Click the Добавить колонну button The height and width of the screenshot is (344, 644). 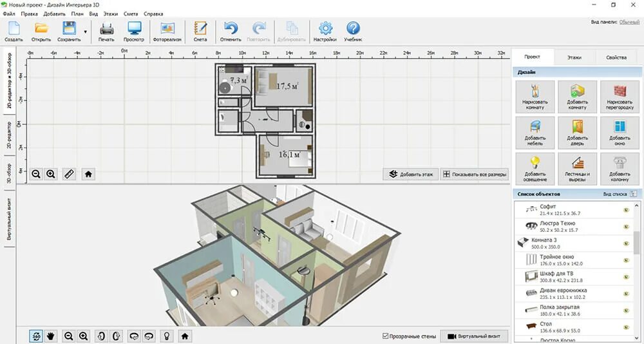620,169
